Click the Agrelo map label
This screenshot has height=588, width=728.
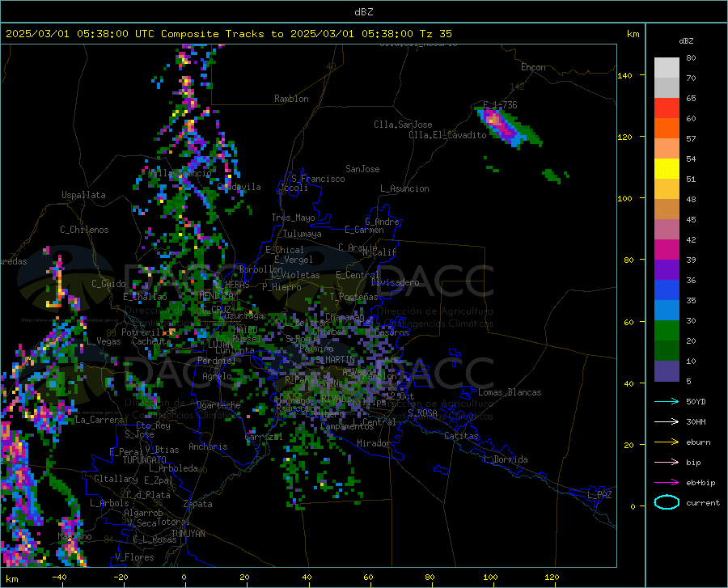(217, 376)
